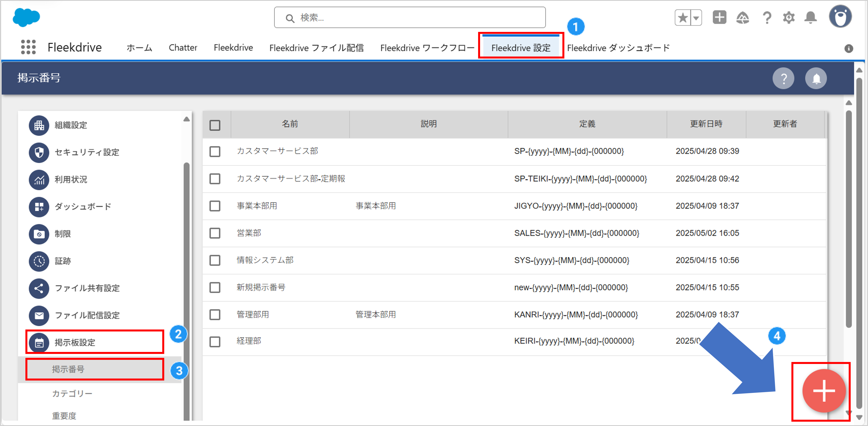The height and width of the screenshot is (426, 868).
Task: Open the 新規掲示番号 entry name
Action: pyautogui.click(x=261, y=288)
